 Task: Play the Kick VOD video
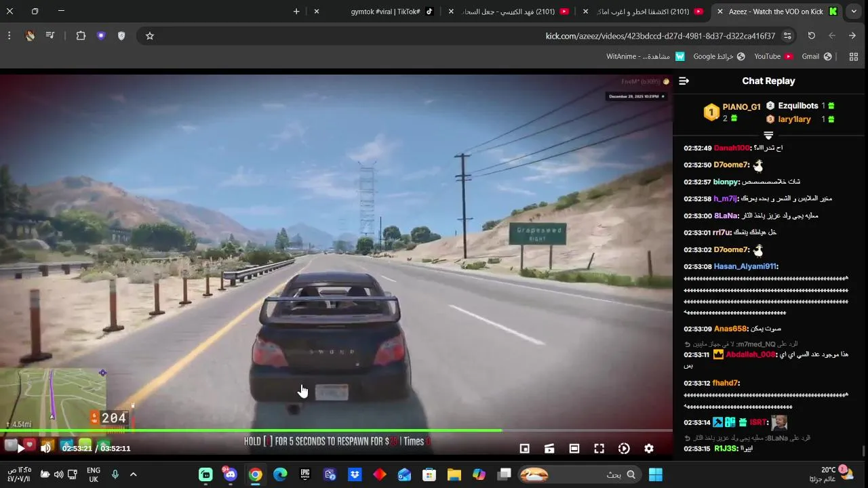point(20,448)
